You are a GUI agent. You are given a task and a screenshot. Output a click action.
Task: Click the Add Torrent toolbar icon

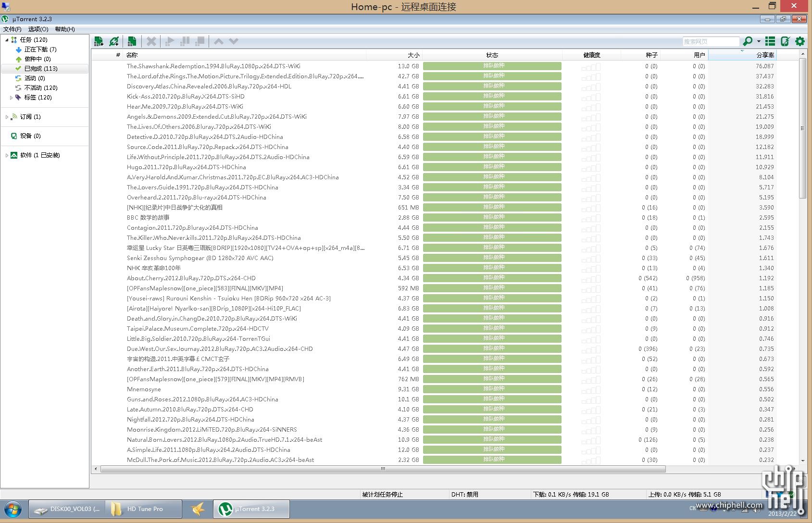[99, 41]
